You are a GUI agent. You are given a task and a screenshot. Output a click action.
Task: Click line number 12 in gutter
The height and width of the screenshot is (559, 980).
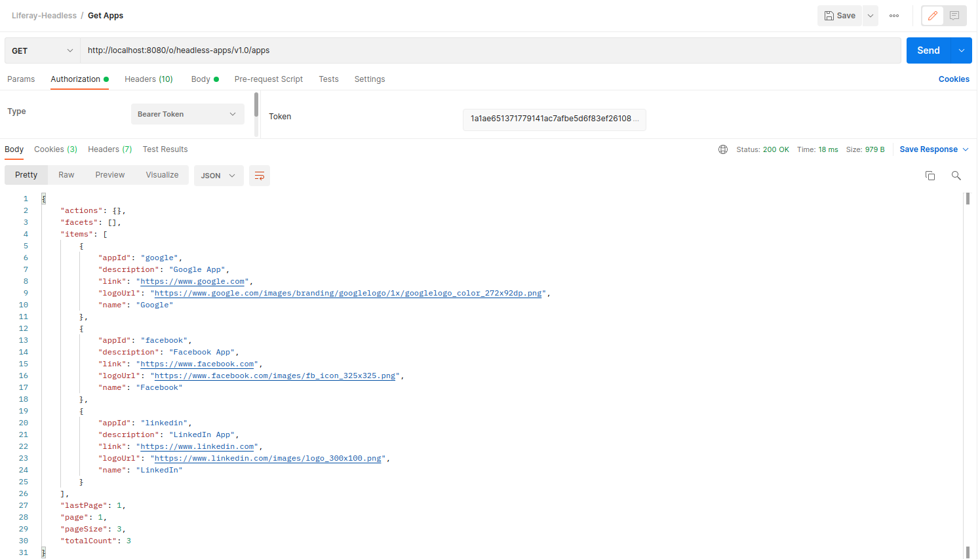click(x=24, y=329)
